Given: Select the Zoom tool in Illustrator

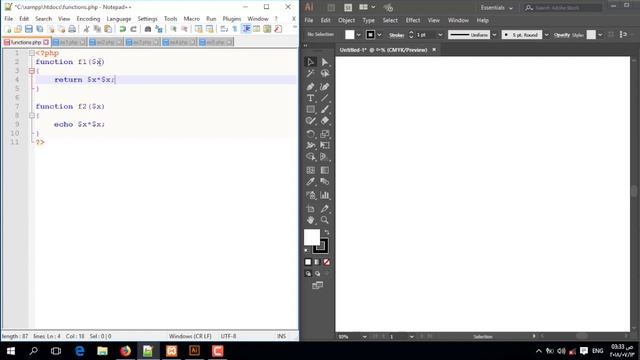Looking at the screenshot, I should [324, 220].
